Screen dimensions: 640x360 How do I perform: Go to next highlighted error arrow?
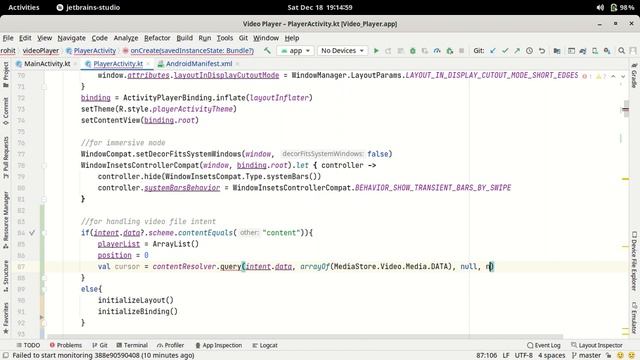pyautogui.click(x=623, y=76)
